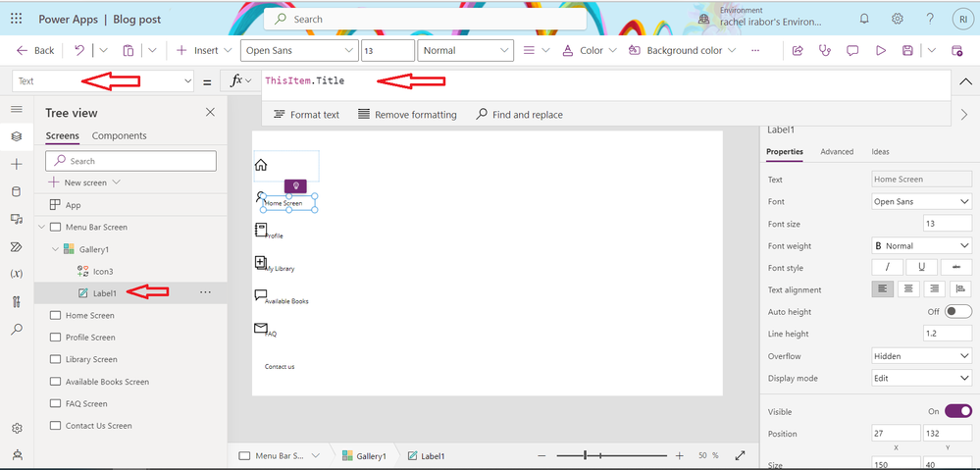
Task: Toggle Strikethrough font style
Action: coord(956,268)
